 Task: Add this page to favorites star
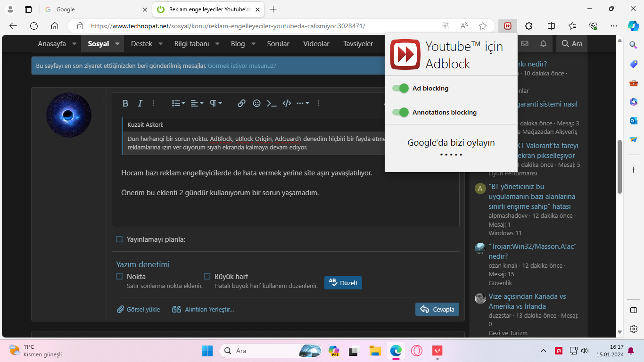pos(482,26)
